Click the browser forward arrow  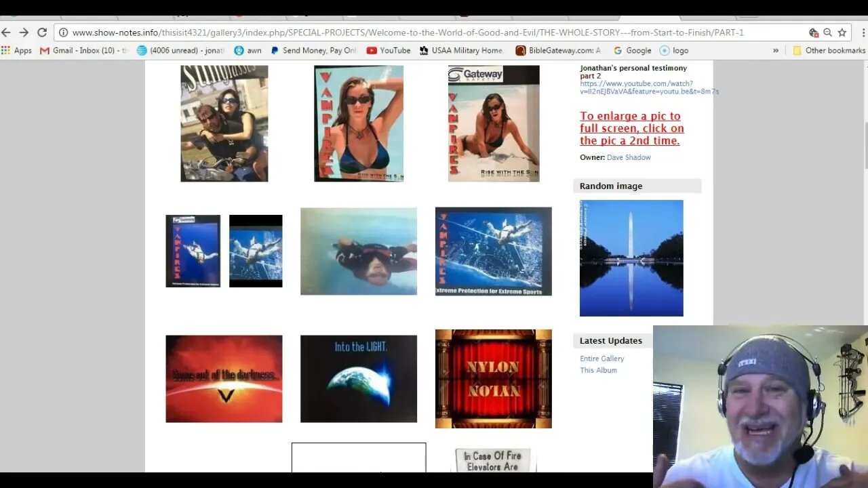[x=24, y=33]
